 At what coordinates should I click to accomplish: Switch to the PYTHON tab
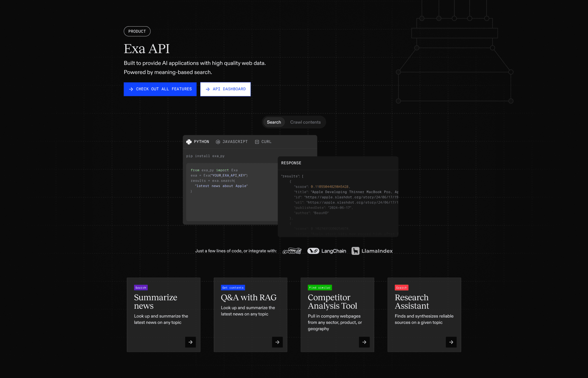(198, 142)
